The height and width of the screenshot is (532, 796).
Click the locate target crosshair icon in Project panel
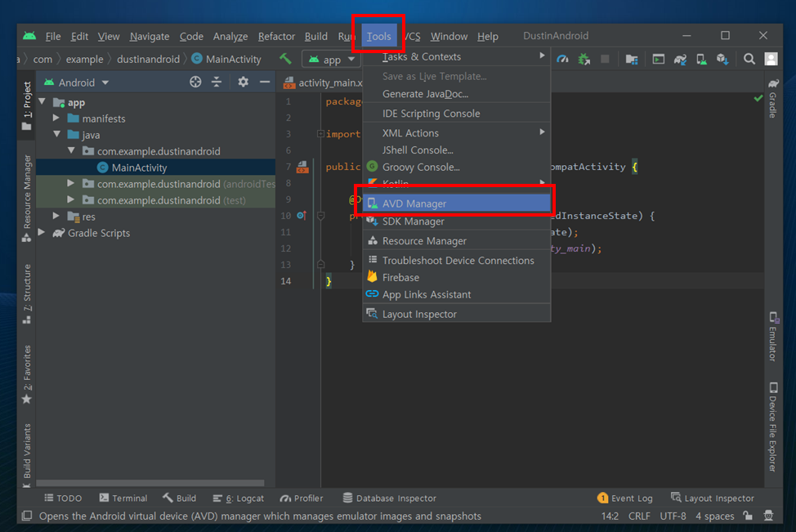tap(195, 82)
